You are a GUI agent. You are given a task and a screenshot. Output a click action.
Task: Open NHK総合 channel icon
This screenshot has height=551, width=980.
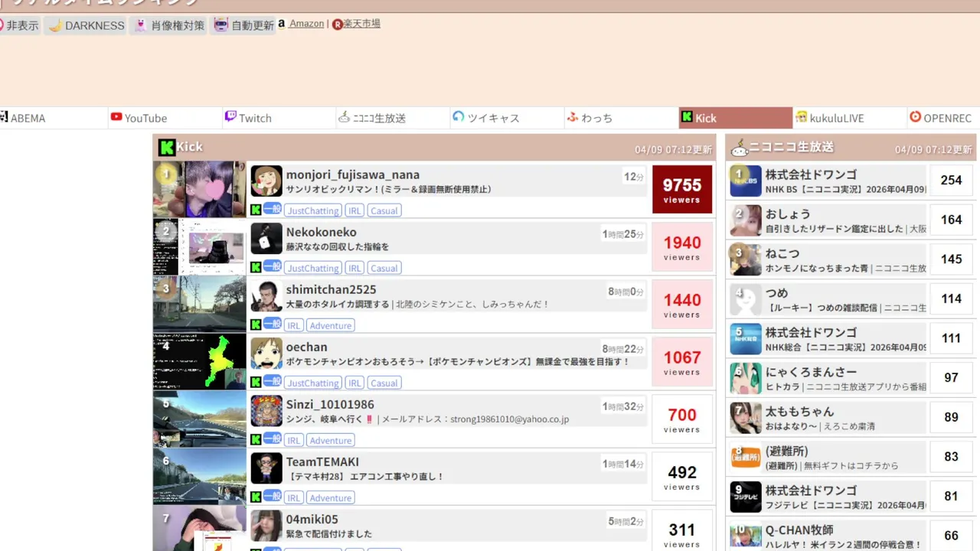coord(746,339)
